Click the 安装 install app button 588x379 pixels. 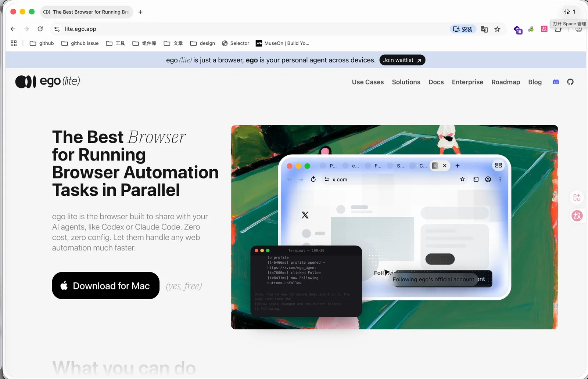(x=463, y=29)
